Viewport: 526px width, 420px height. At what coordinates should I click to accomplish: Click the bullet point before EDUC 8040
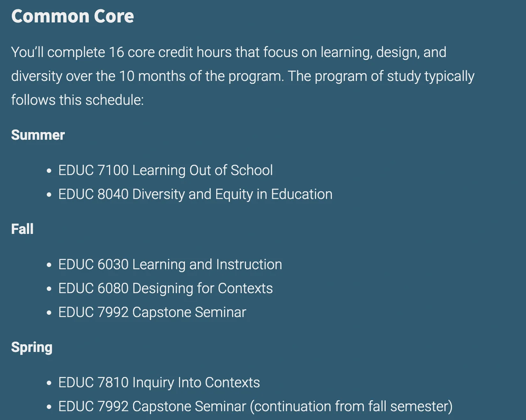(49, 195)
